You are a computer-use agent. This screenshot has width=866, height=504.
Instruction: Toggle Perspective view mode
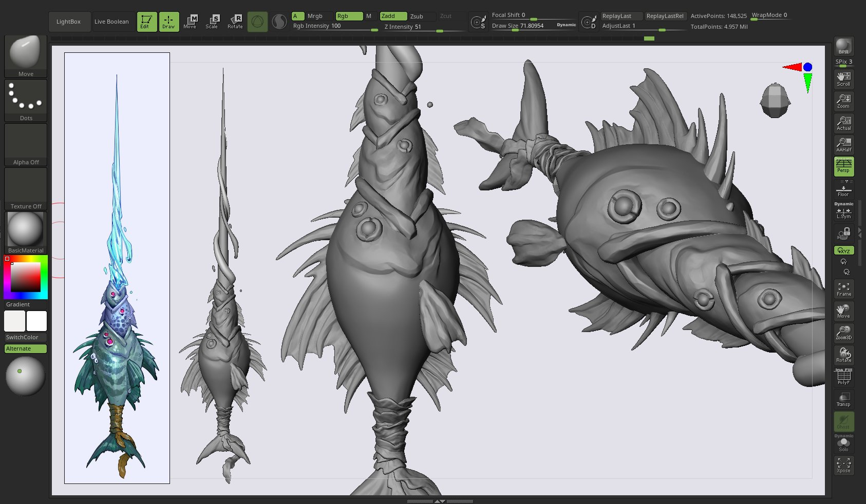843,166
